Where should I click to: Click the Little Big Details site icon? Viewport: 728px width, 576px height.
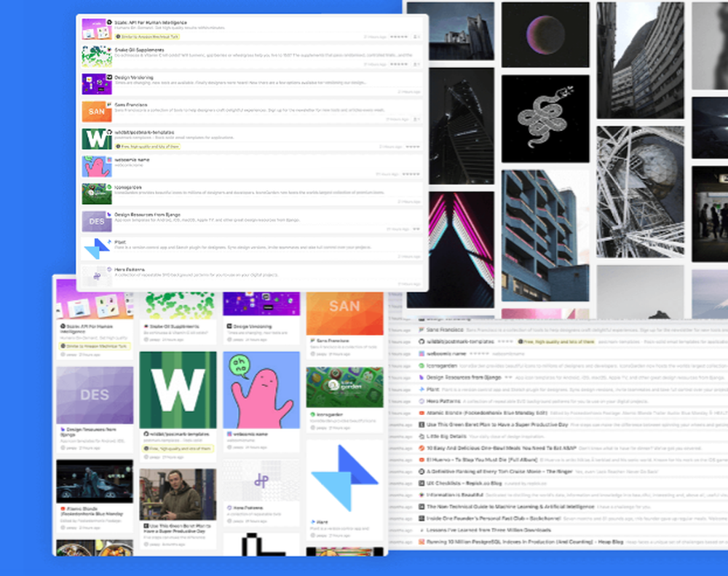click(422, 436)
